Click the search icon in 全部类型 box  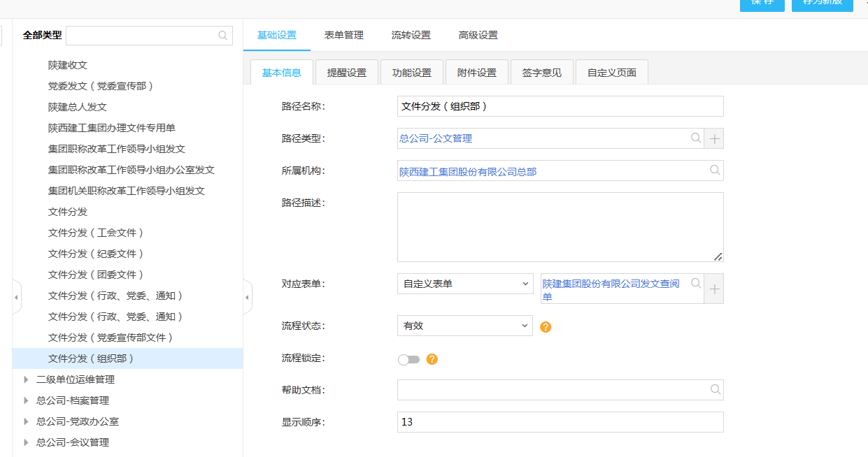coord(223,36)
